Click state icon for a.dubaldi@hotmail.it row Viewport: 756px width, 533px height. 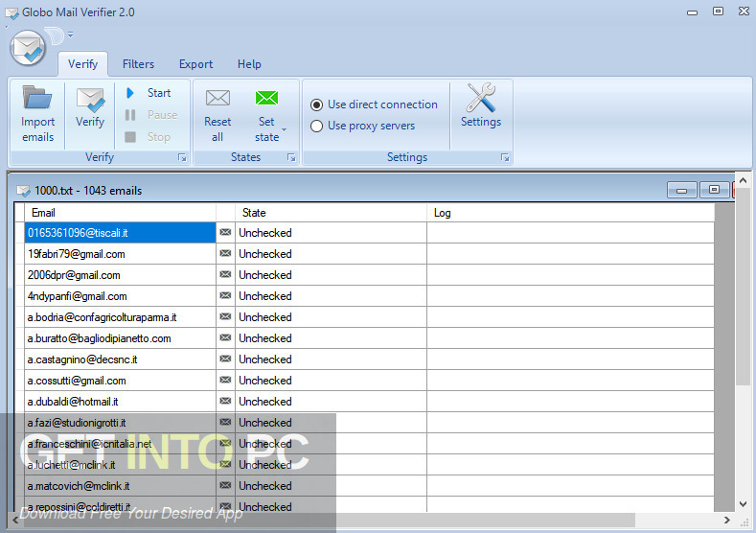(x=225, y=402)
